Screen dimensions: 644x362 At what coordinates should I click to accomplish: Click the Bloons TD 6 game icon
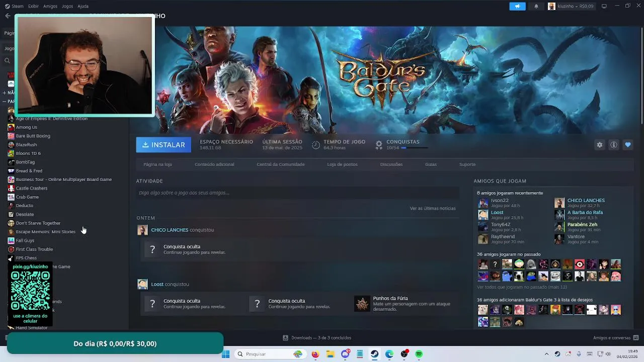pos(11,153)
